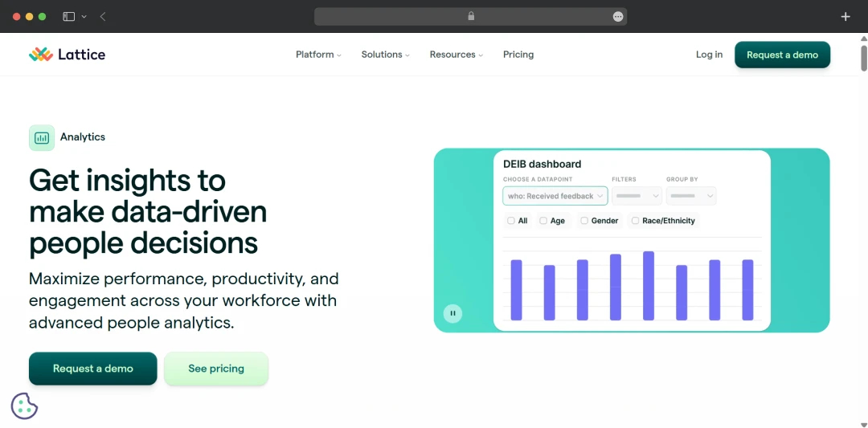Click Request a demo below the headline
Screen dimensions: 868x428
coord(93,369)
